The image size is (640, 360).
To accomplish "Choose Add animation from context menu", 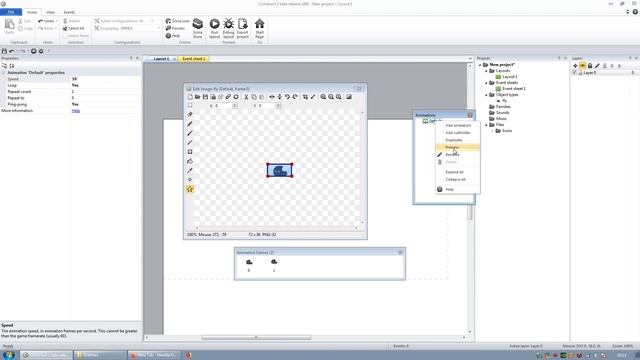I will point(458,125).
